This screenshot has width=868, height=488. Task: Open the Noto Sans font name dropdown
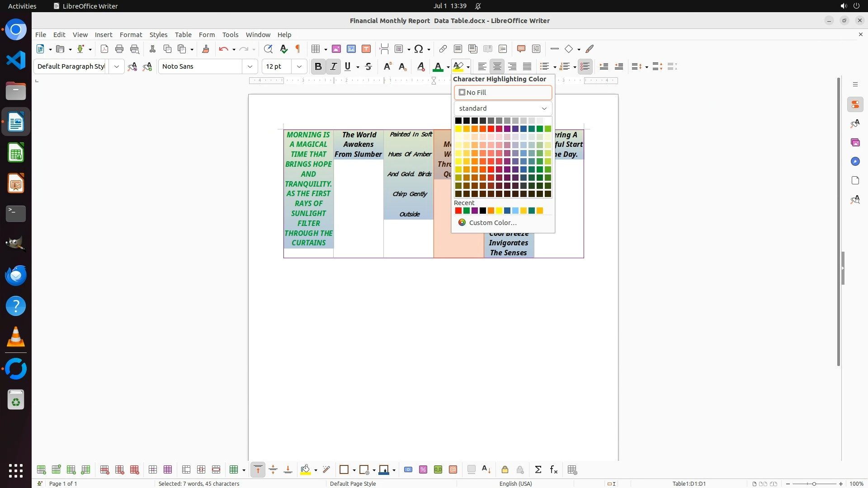tap(250, 66)
